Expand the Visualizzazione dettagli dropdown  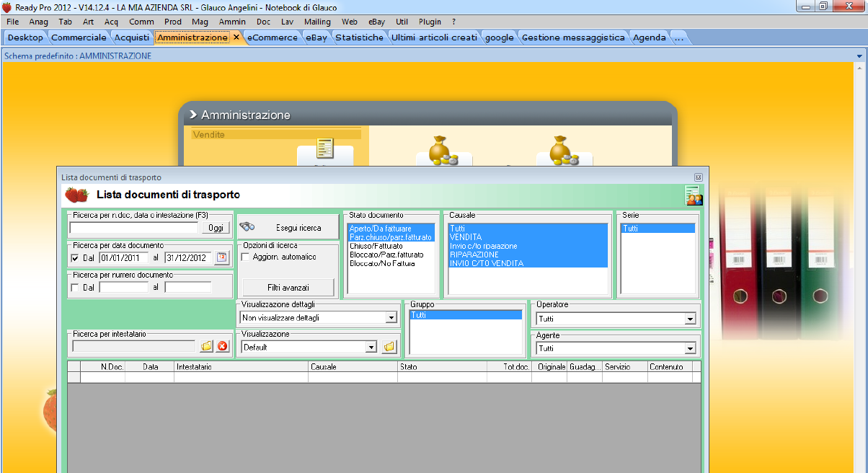pyautogui.click(x=391, y=317)
